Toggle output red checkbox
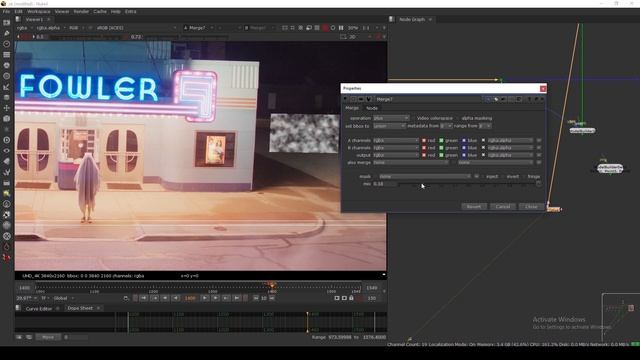The image size is (640, 360). pyautogui.click(x=424, y=155)
